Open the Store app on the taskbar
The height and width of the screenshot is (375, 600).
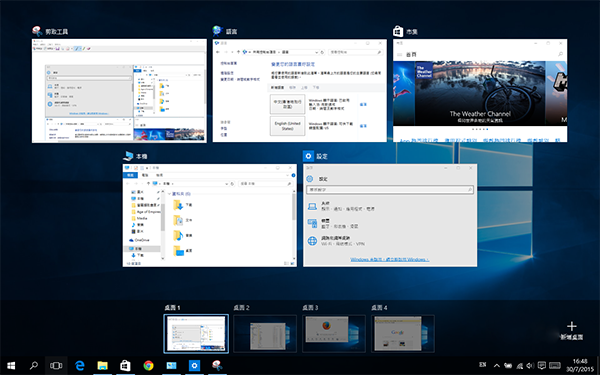pos(126,366)
